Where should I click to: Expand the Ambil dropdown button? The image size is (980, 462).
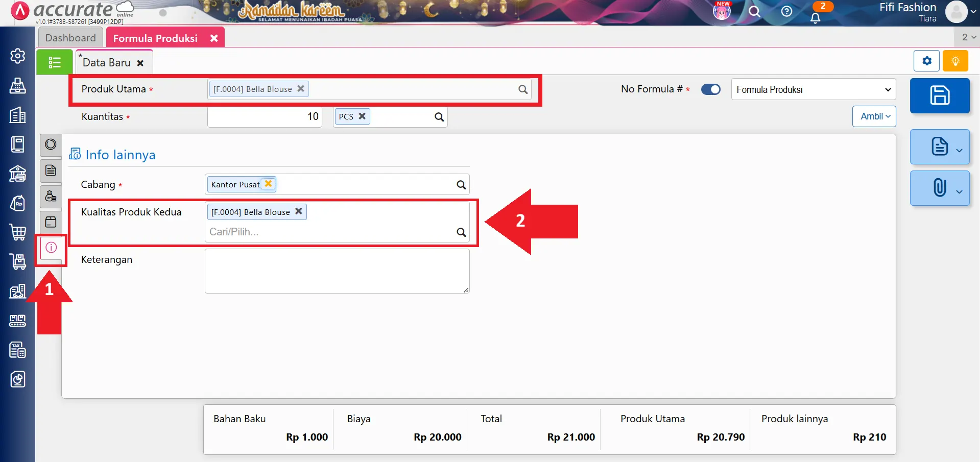point(874,116)
